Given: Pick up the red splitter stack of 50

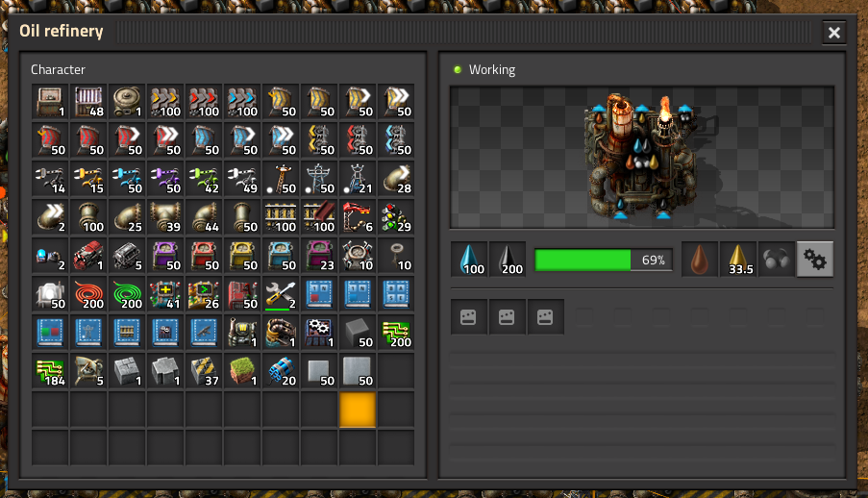Looking at the screenshot, I should click(x=358, y=140).
